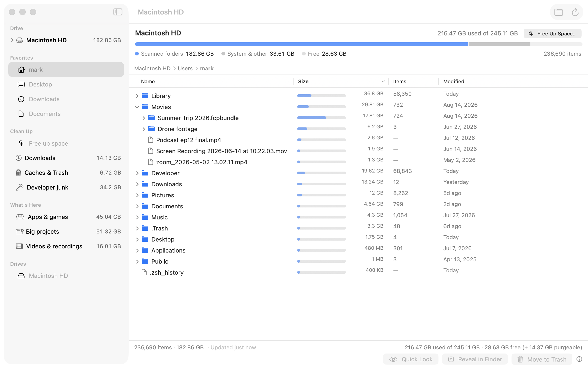This screenshot has width=588, height=368.
Task: Click the Free Up Space... button
Action: [552, 34]
